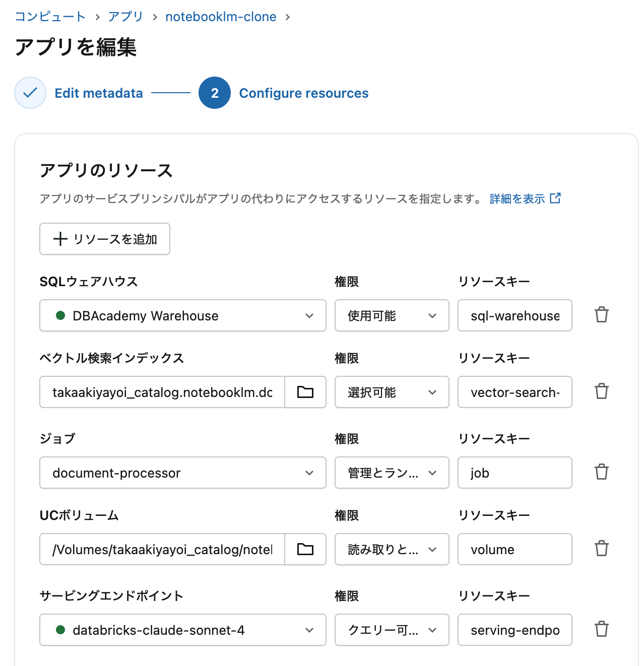Open the 選択可能 permission dropdown

point(392,392)
